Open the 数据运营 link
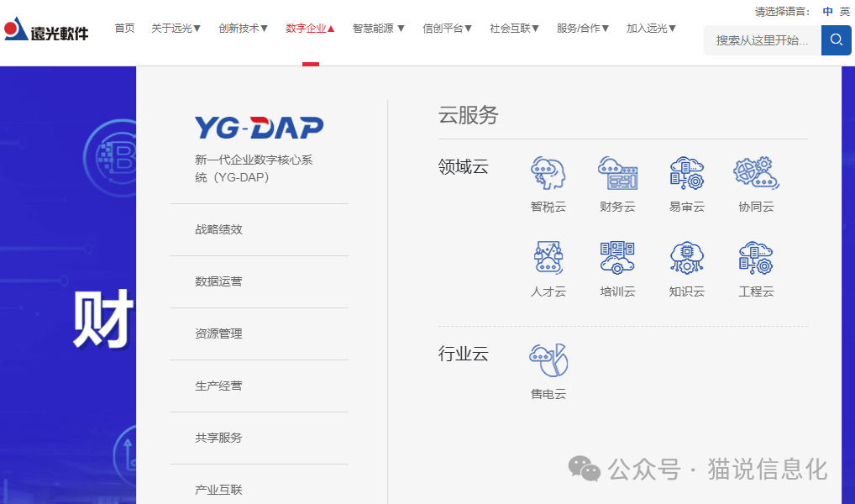The width and height of the screenshot is (855, 504). (x=219, y=281)
